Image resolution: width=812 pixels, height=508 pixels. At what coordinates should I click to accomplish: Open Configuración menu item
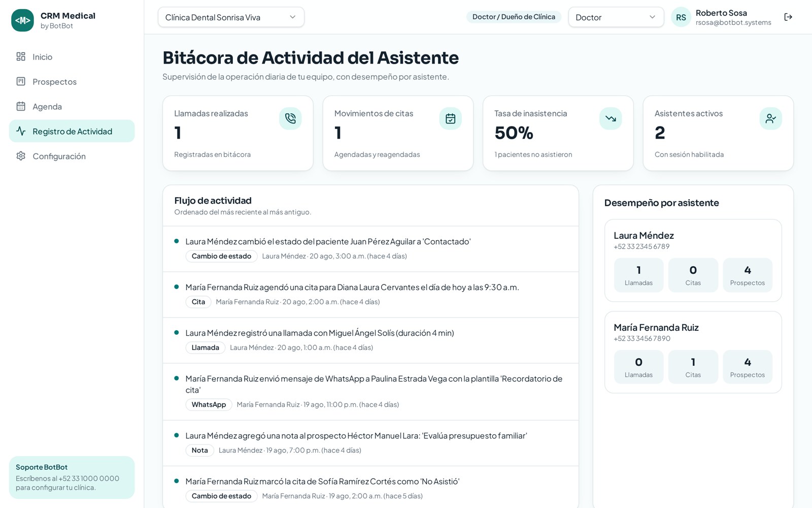click(72, 156)
